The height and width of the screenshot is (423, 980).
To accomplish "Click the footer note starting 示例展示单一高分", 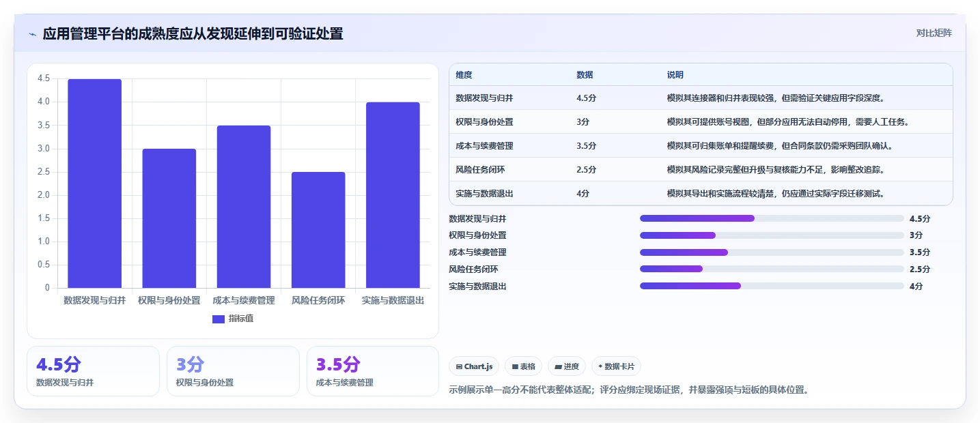I will click(x=629, y=390).
